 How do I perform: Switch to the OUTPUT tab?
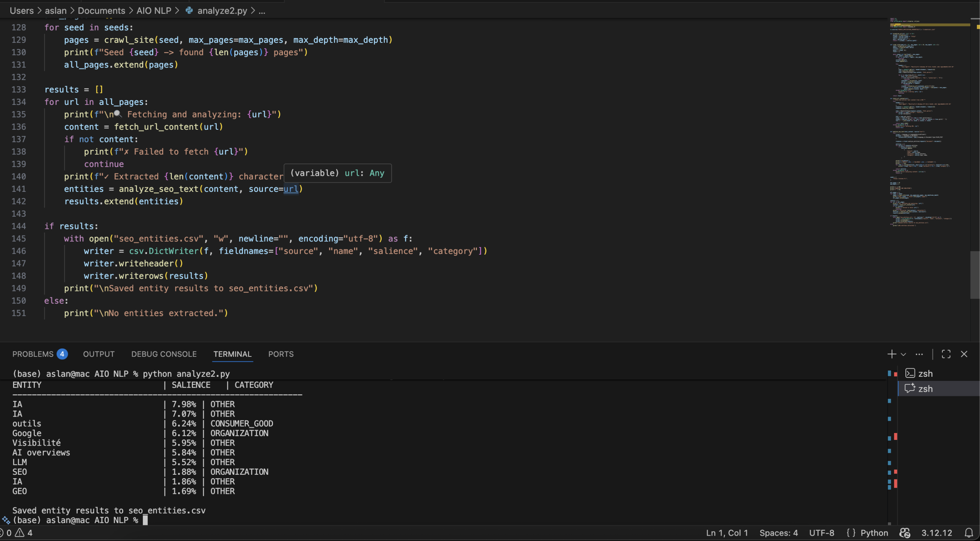(98, 354)
